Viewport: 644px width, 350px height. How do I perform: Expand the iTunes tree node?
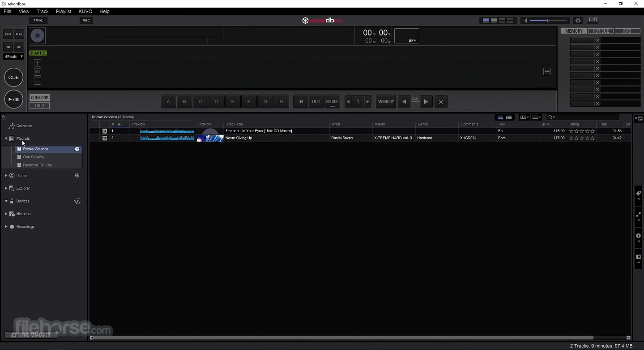point(6,176)
